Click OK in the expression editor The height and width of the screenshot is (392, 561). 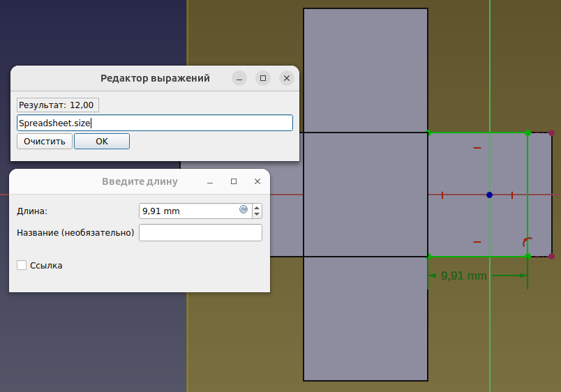pos(102,142)
